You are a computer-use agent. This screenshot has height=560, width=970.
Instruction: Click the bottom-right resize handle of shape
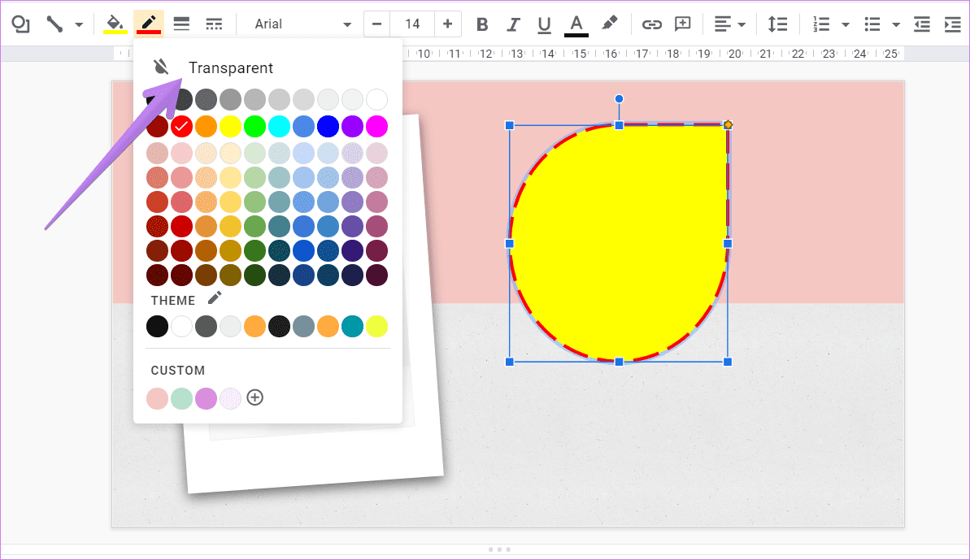[728, 362]
